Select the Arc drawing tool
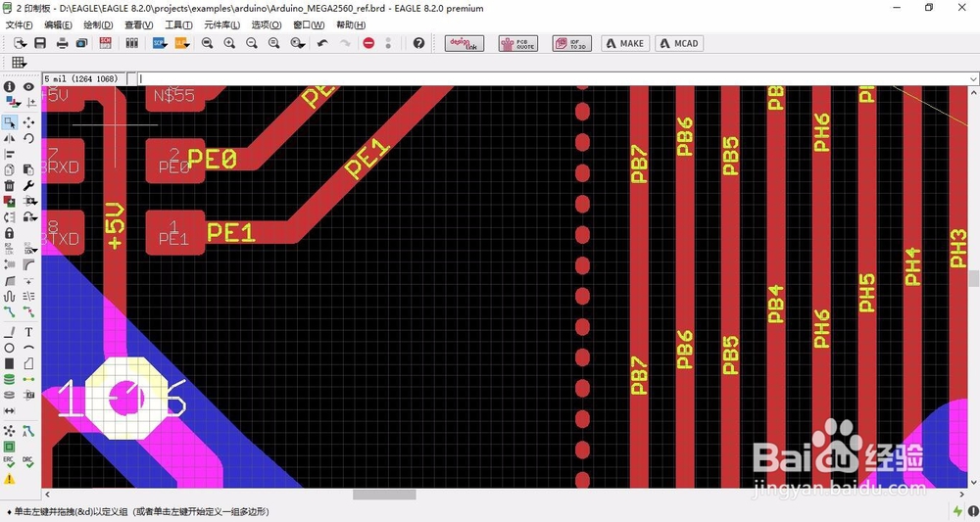This screenshot has width=980, height=522. pyautogui.click(x=28, y=348)
